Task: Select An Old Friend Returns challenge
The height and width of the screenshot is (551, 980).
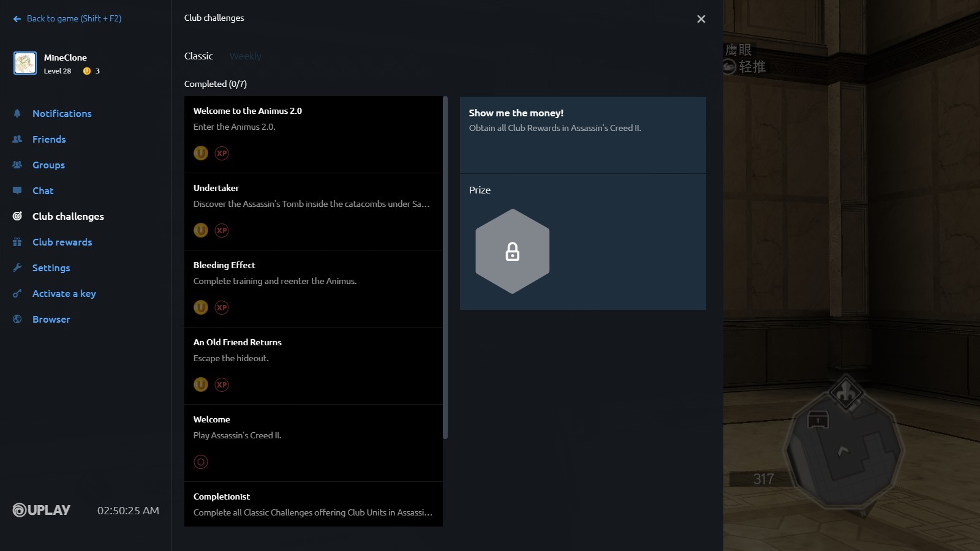Action: pos(313,366)
